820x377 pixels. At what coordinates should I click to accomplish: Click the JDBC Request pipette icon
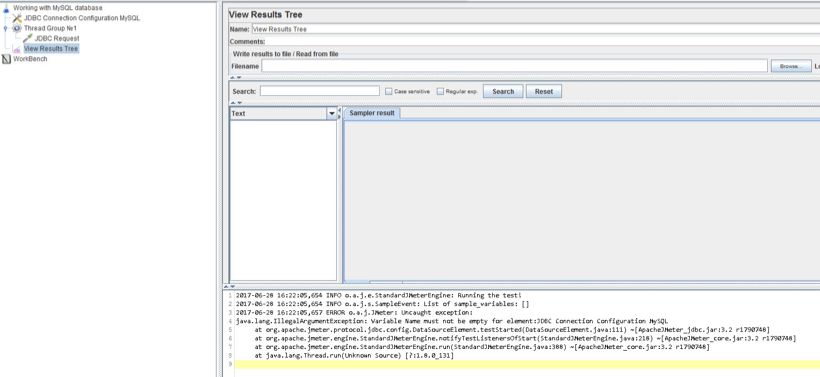(x=28, y=38)
